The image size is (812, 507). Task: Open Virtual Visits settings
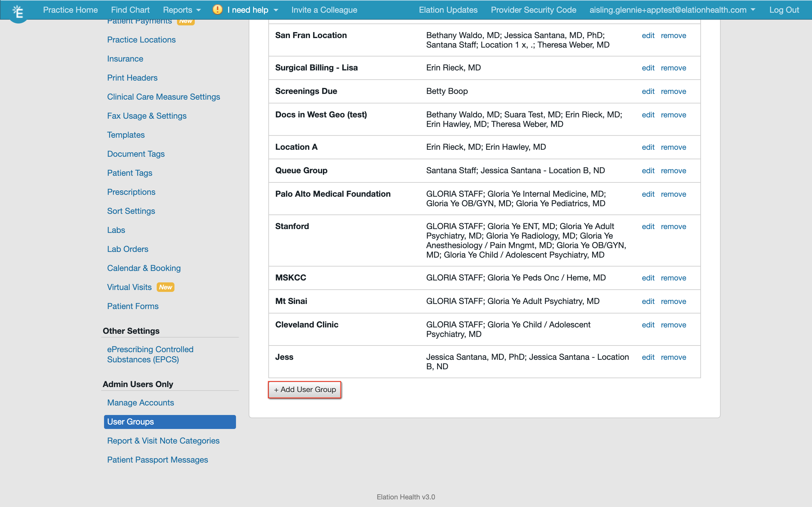(129, 287)
